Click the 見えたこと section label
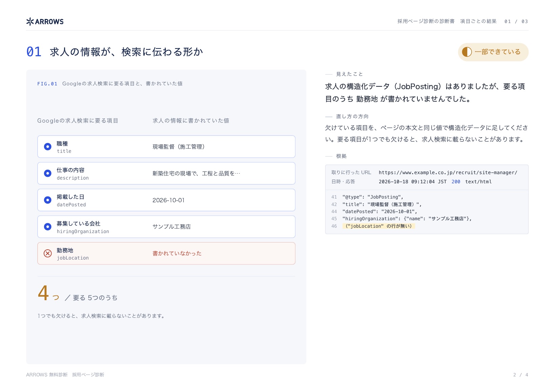 tap(349, 74)
